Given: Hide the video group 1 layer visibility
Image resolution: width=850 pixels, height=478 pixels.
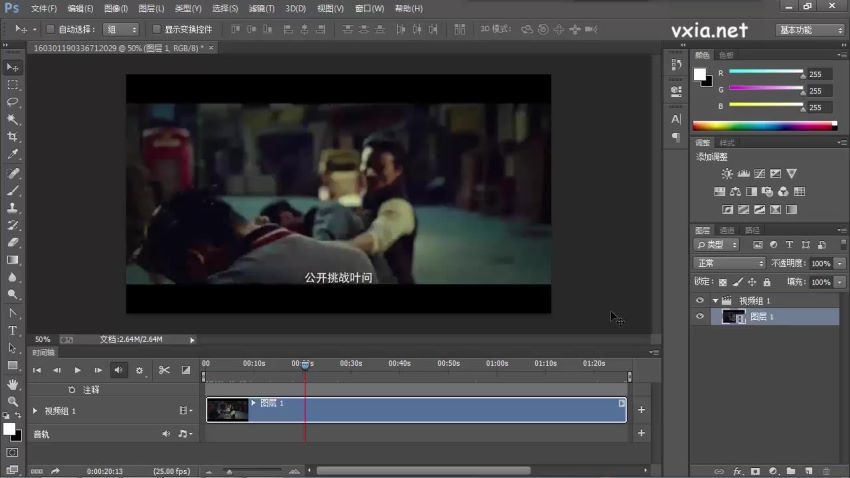Looking at the screenshot, I should click(x=700, y=300).
